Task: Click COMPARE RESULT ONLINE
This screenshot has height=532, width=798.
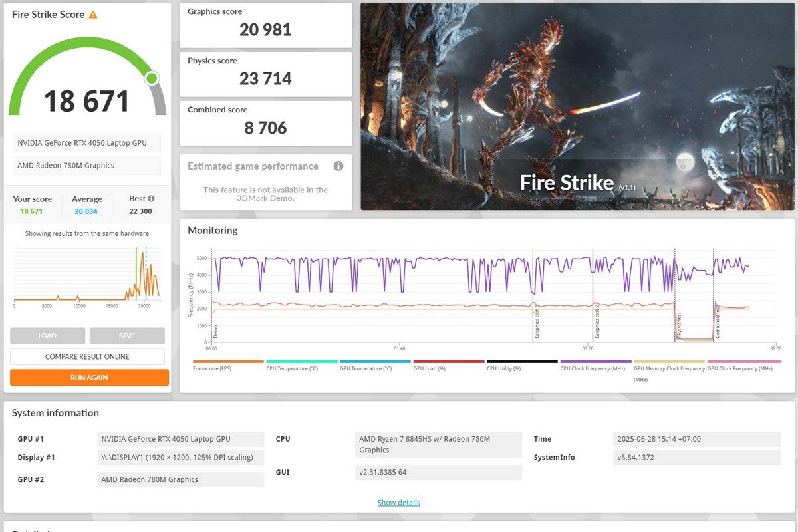Action: [x=87, y=357]
